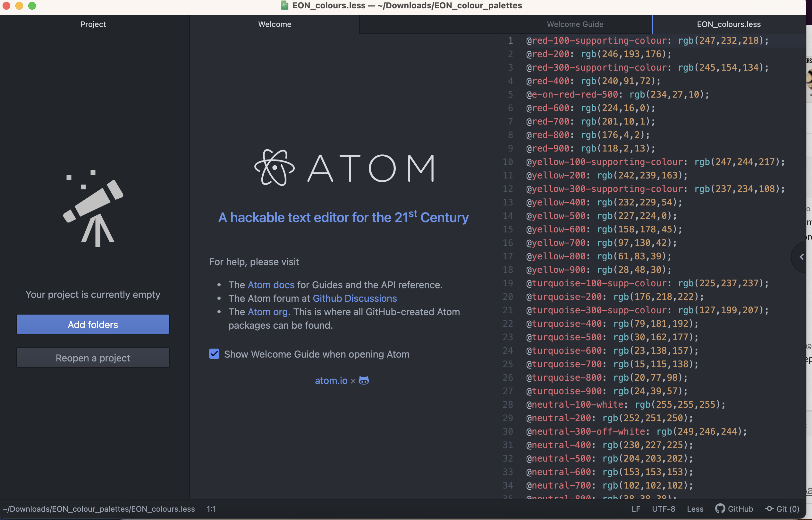
Task: Click the Add folders button
Action: point(93,324)
